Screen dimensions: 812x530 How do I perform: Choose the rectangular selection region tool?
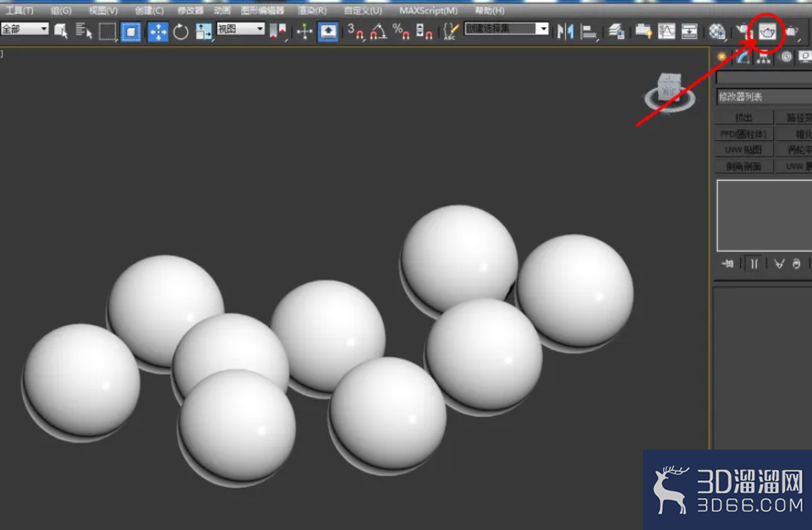click(x=107, y=31)
